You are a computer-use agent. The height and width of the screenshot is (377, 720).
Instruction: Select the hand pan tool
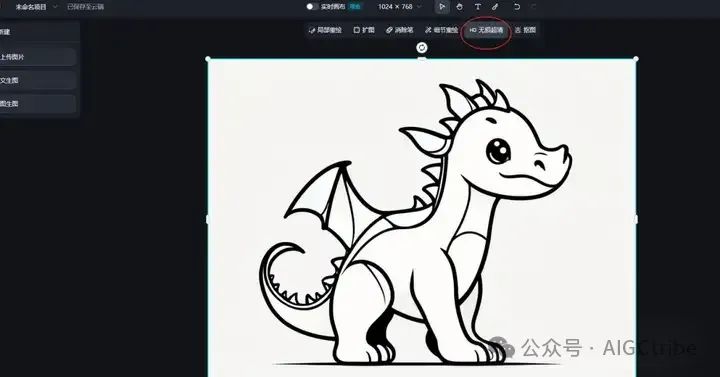pos(460,7)
